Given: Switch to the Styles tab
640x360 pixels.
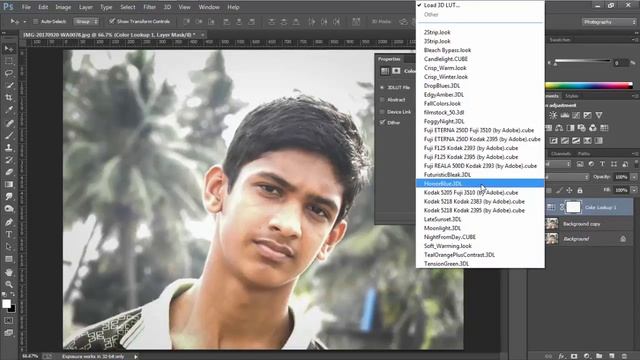Looking at the screenshot, I should [571, 96].
